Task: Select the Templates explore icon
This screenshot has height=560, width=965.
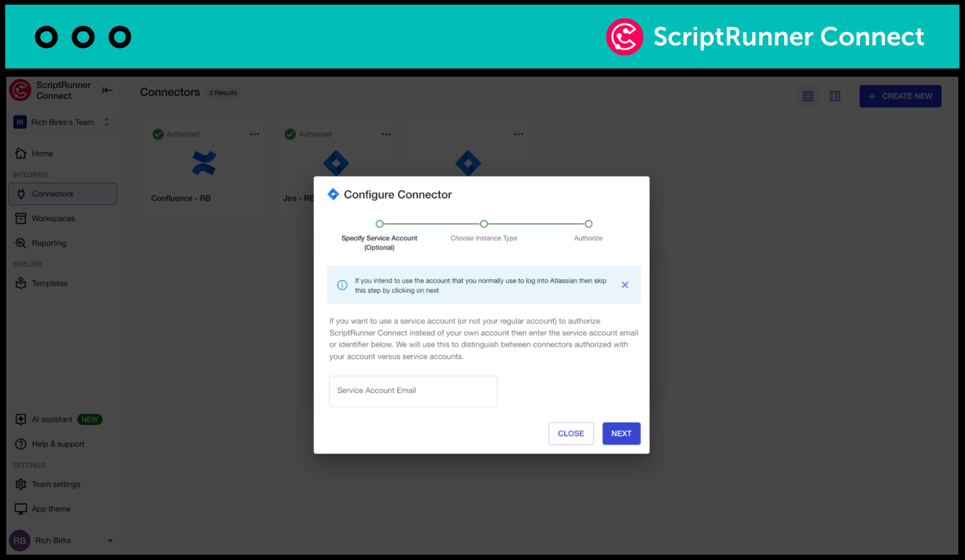Action: tap(21, 283)
